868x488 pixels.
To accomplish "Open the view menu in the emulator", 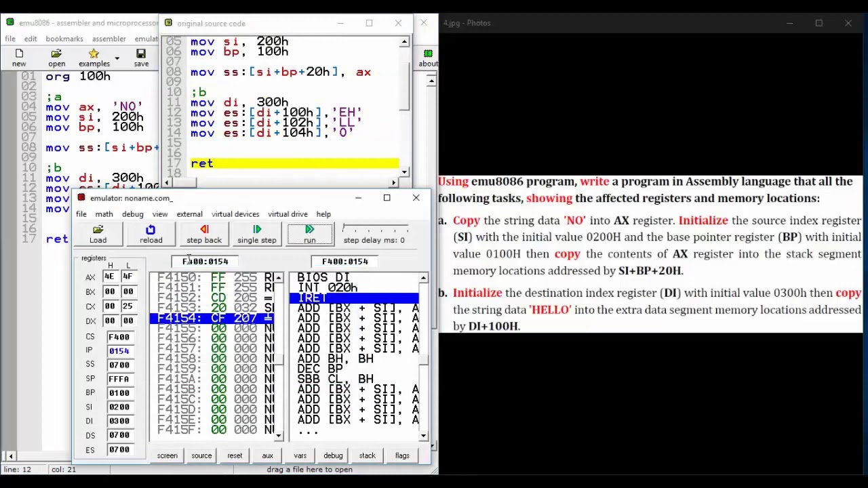I will 159,214.
